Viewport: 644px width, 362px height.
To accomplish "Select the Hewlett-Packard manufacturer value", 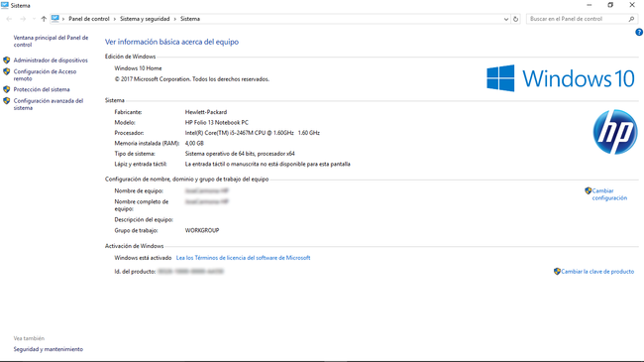I will 206,112.
